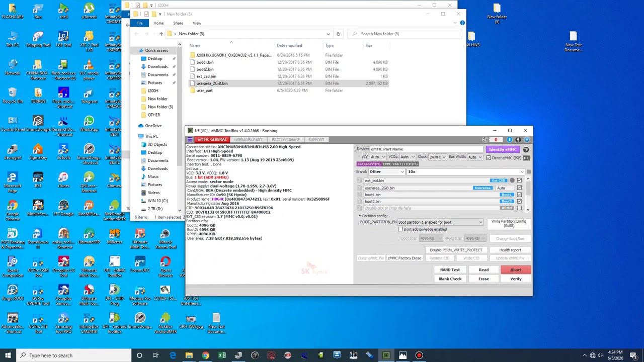Screen dimensions: 644x362
Task: Click the eMMC Part Name device field
Action: click(427, 149)
